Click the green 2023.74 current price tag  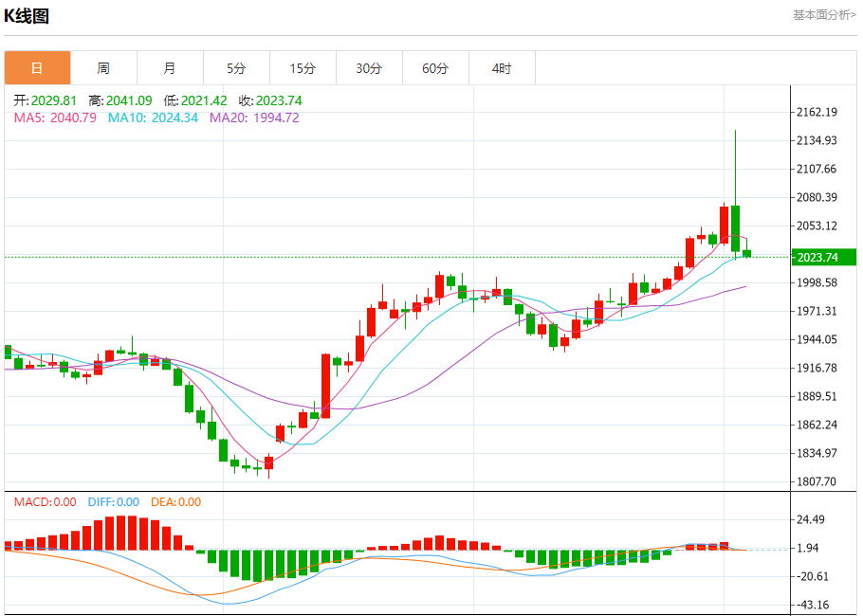[x=824, y=258]
